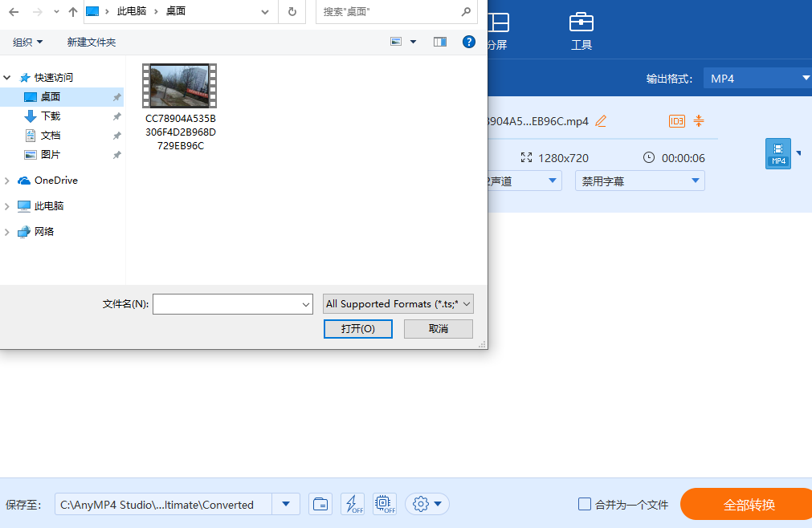Open the output folder browser icon
The height and width of the screenshot is (528, 812).
320,504
